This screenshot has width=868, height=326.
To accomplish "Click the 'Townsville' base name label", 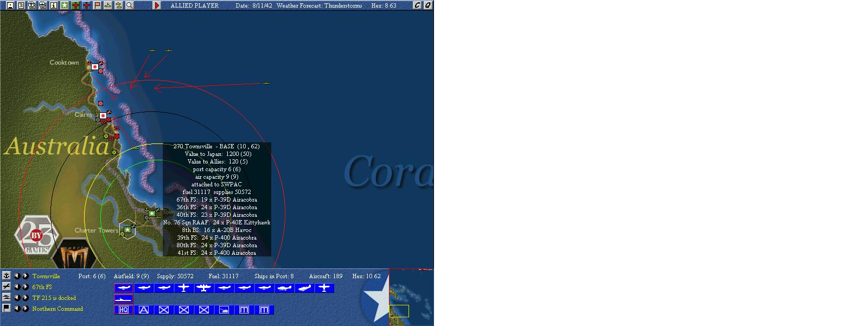I will click(x=46, y=276).
